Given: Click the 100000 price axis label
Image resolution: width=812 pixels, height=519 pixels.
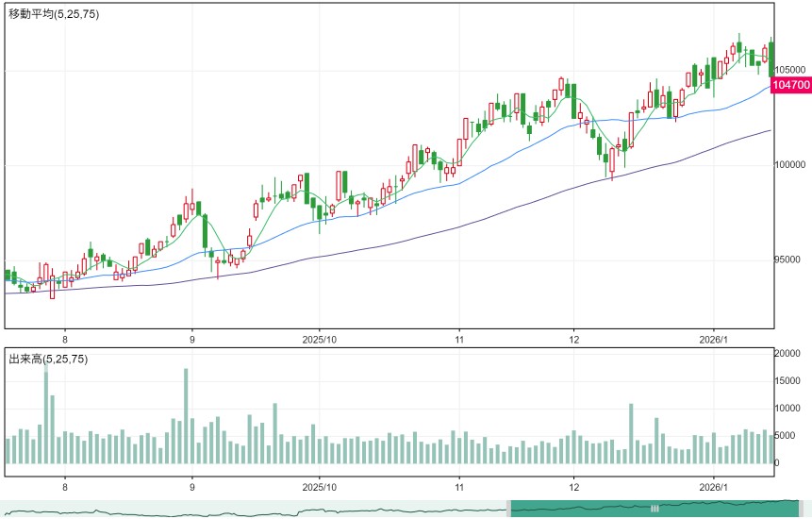Looking at the screenshot, I should pos(789,165).
